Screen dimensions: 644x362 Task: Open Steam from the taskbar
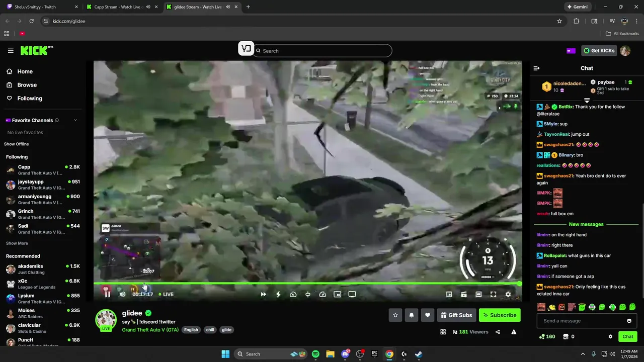point(419,354)
